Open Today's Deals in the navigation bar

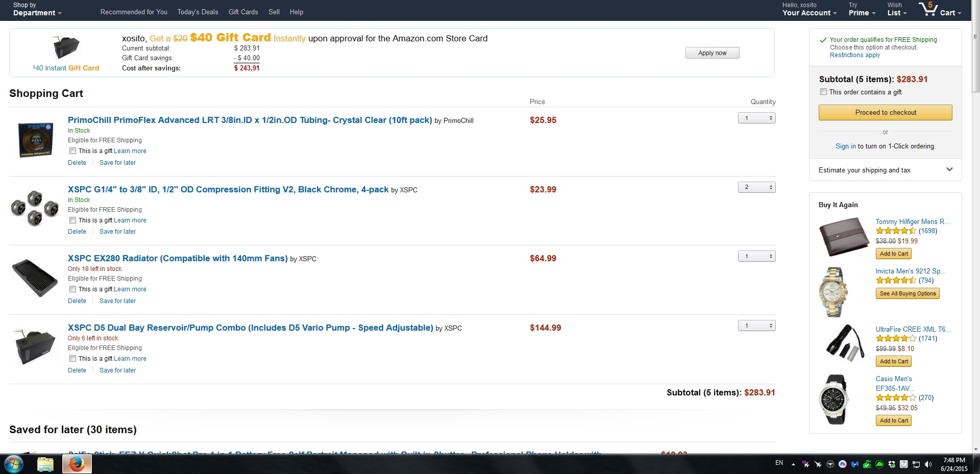tap(198, 12)
